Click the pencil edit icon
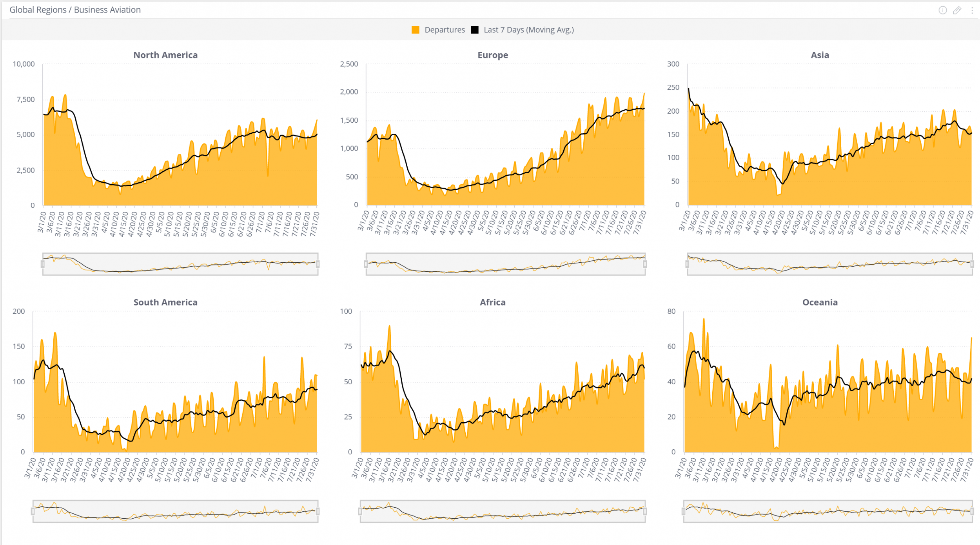Image resolution: width=980 pixels, height=545 pixels. [957, 10]
